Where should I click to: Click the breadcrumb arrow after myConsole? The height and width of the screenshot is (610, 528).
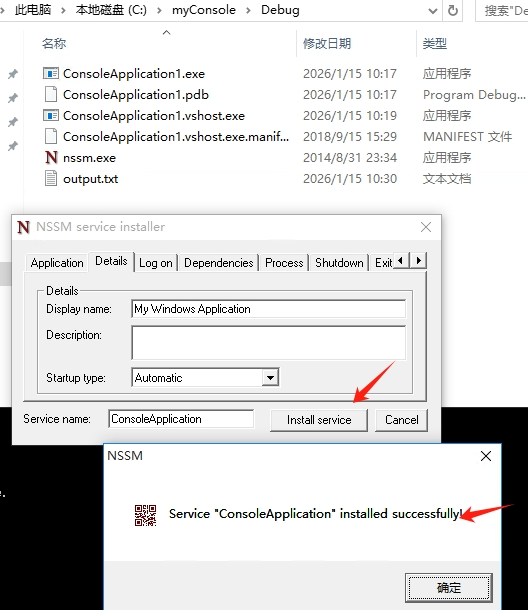coord(248,10)
